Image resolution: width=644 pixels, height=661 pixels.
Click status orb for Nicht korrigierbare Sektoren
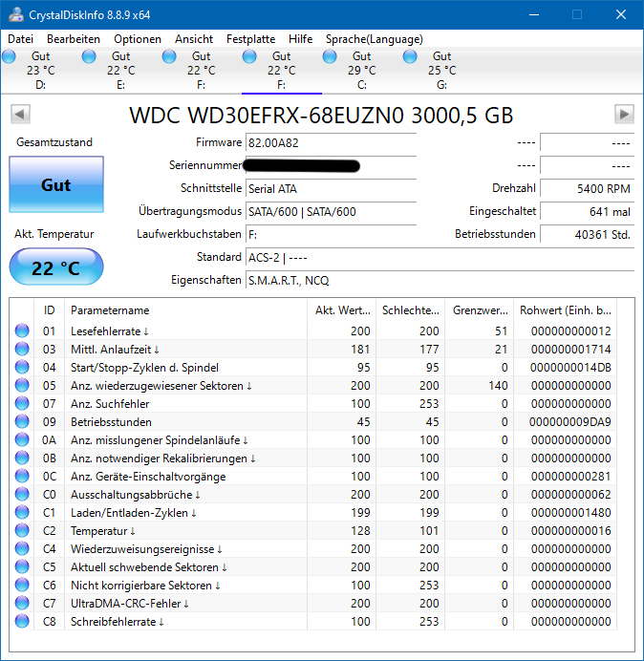click(x=22, y=585)
